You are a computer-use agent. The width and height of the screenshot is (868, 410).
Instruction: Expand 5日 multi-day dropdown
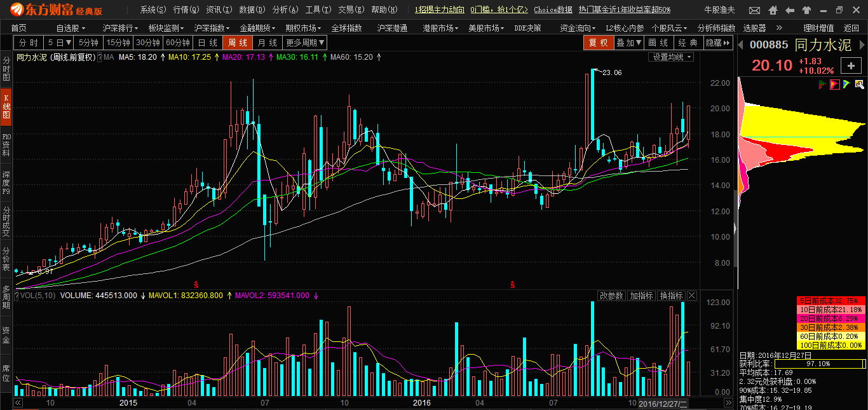tap(59, 43)
